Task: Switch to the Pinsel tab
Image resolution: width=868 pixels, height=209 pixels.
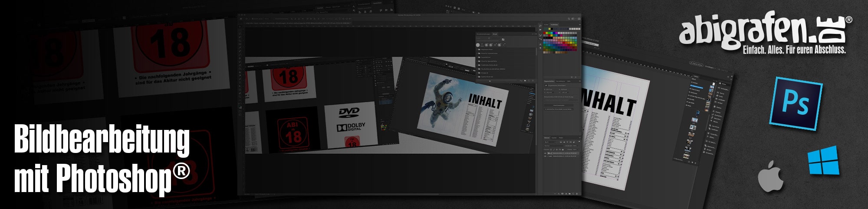Action: coord(495,34)
